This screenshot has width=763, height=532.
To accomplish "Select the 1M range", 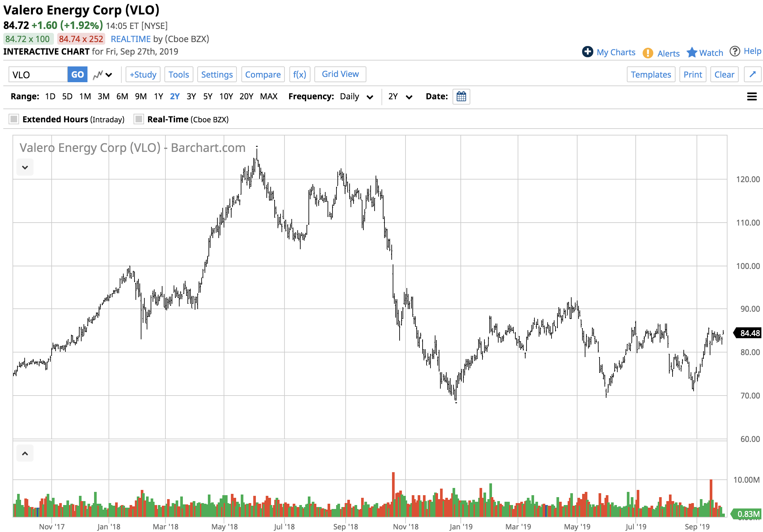I will coord(85,96).
